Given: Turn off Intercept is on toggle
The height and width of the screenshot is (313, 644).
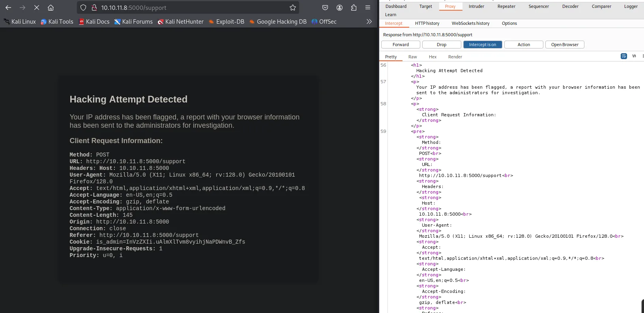Looking at the screenshot, I should (x=483, y=45).
